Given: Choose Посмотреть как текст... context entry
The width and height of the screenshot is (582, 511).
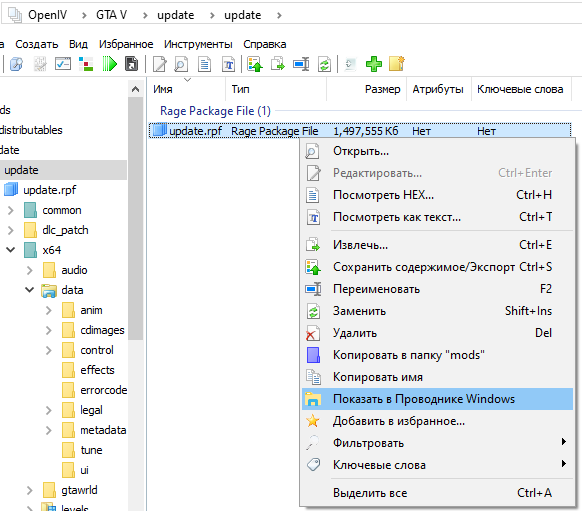Looking at the screenshot, I should click(438, 217).
